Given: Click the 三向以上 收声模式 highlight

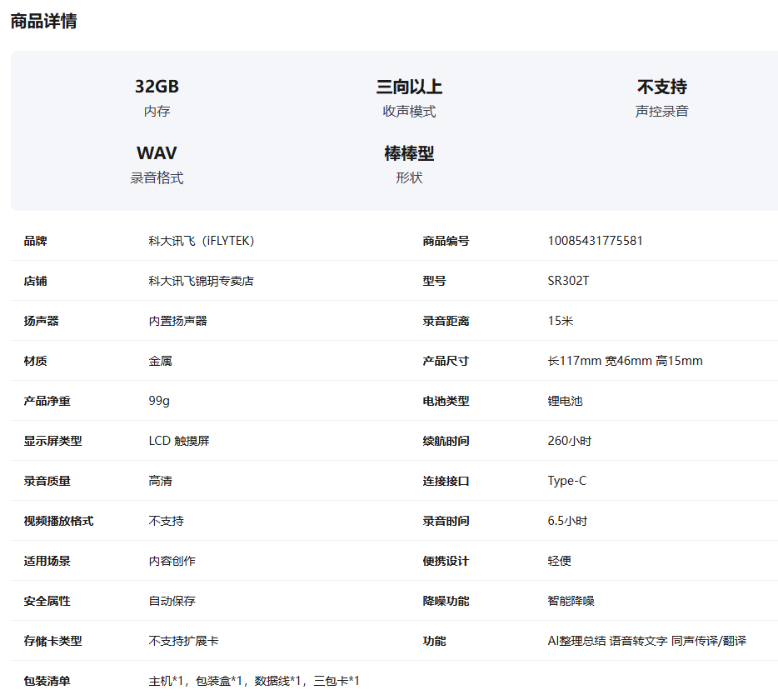Looking at the screenshot, I should click(409, 97).
